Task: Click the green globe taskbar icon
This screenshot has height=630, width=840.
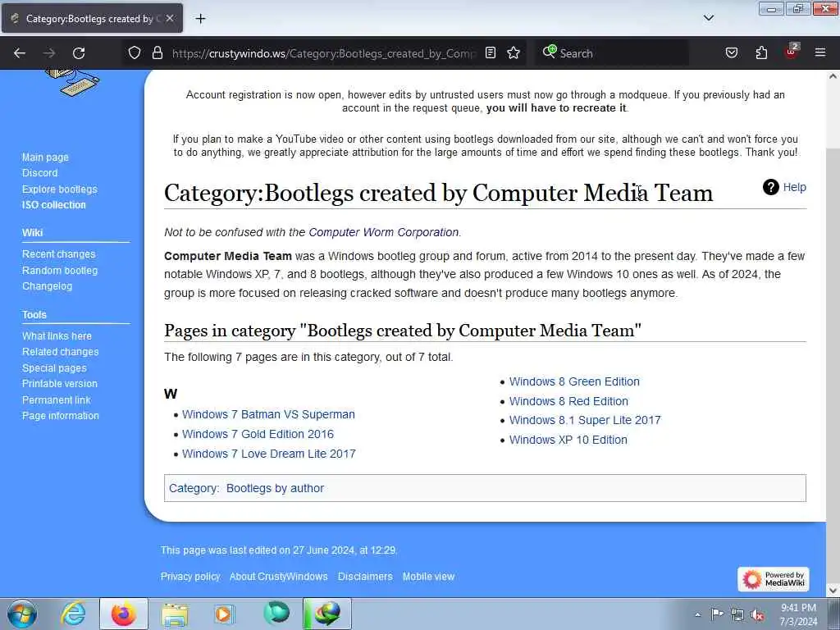Action: (x=276, y=614)
